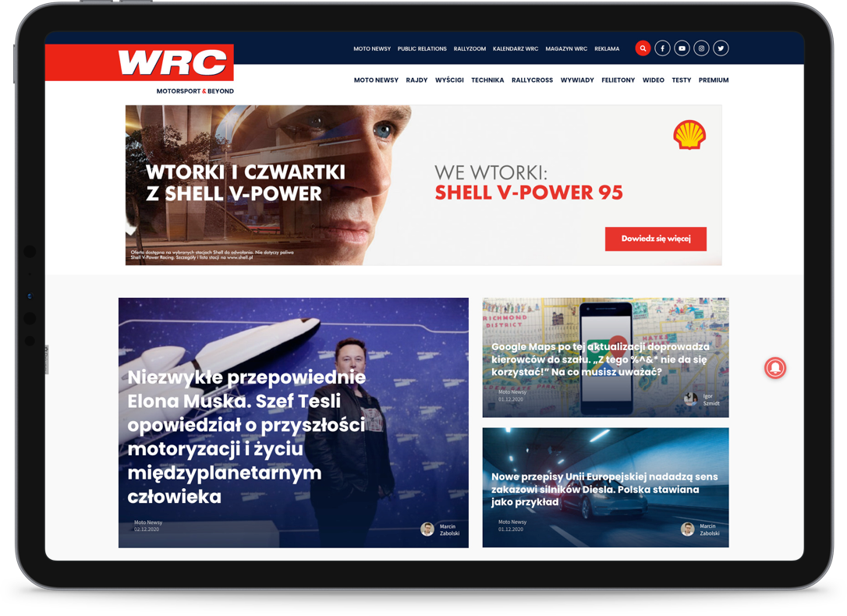The height and width of the screenshot is (616, 847).
Task: Open KALENDARZ WRC in top bar
Action: [516, 48]
